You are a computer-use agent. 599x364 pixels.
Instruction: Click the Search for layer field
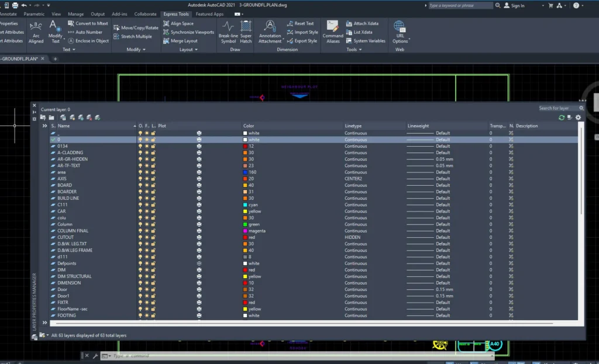click(559, 108)
